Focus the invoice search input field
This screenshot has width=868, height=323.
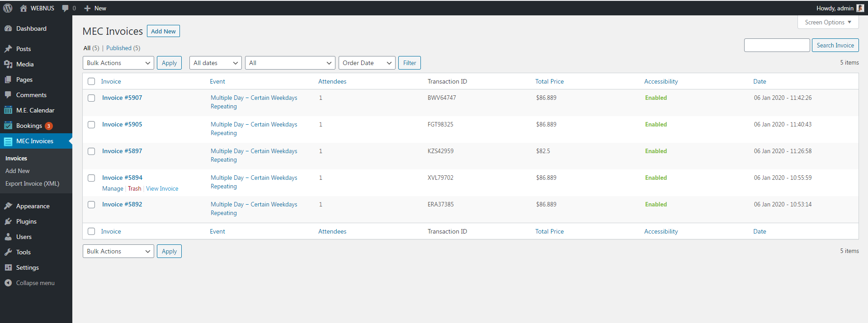click(x=777, y=45)
